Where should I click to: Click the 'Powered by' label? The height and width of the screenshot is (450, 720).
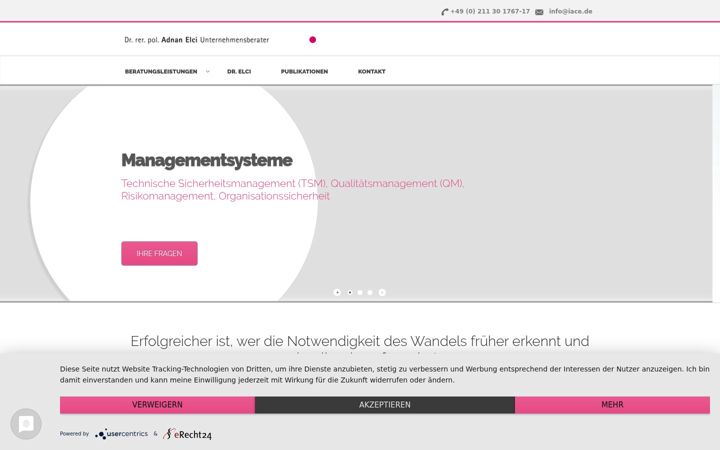click(74, 433)
